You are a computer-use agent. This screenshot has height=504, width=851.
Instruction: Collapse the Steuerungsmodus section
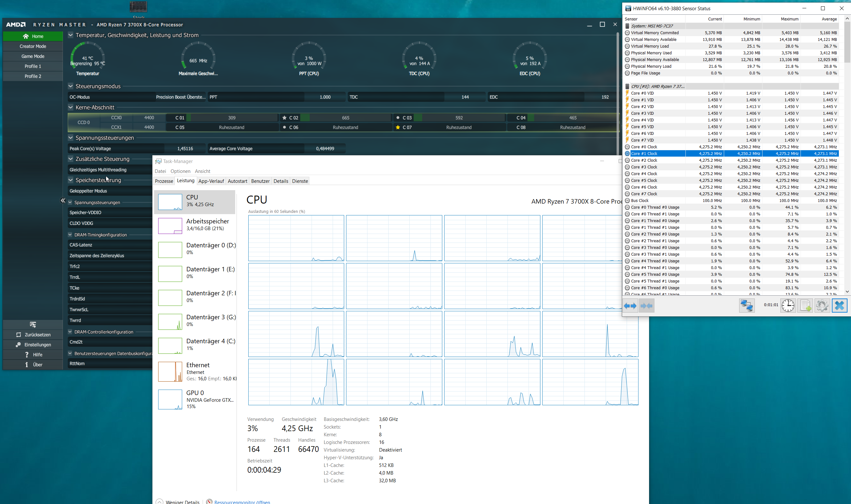tap(71, 86)
